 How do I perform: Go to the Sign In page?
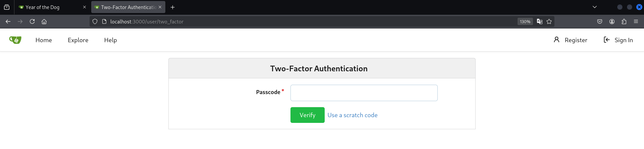618,40
